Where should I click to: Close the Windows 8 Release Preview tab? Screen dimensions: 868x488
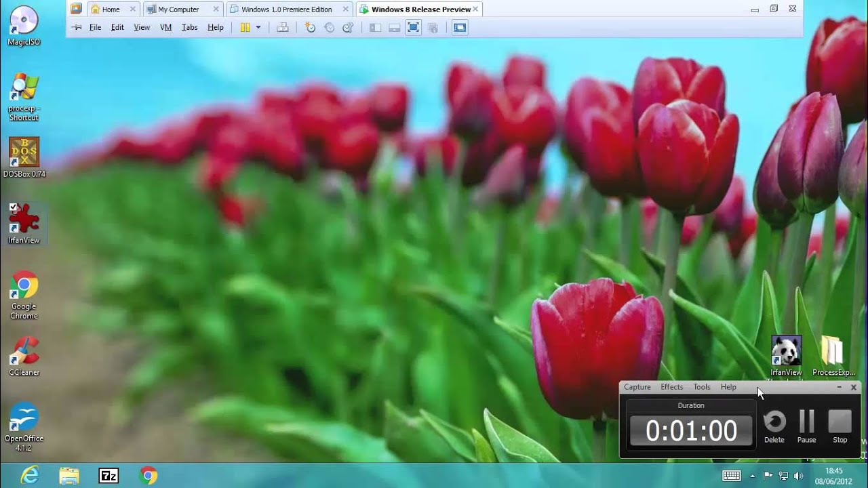coord(475,9)
